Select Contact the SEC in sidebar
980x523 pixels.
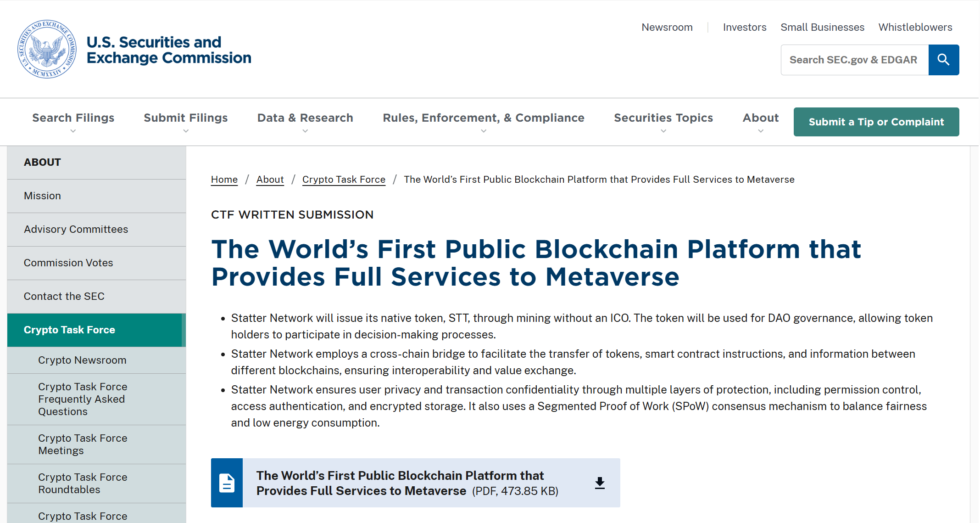pyautogui.click(x=96, y=297)
